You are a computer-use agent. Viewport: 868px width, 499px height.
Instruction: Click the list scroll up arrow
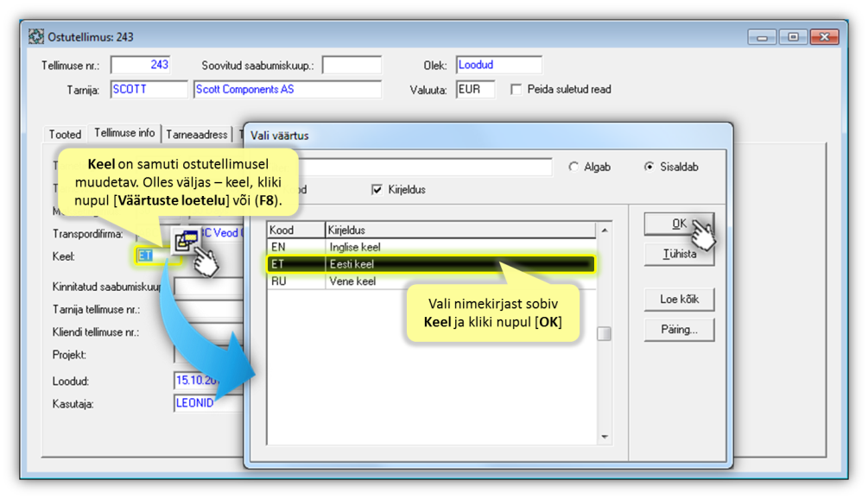605,231
